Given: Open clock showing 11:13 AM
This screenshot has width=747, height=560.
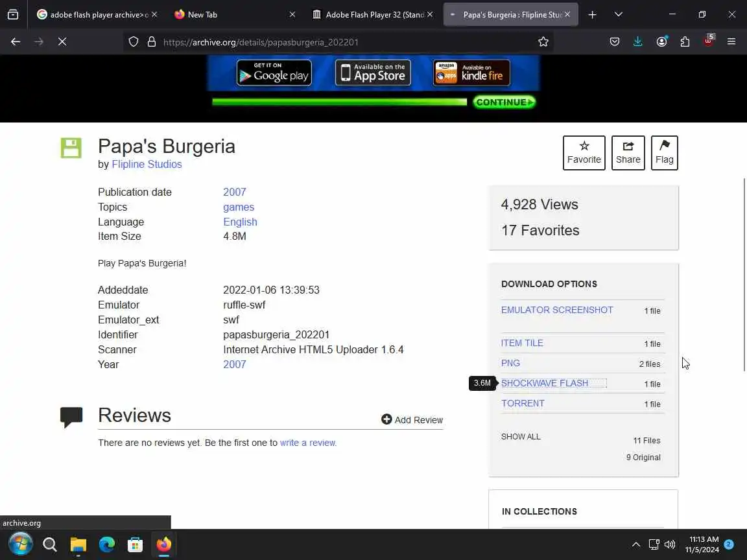Looking at the screenshot, I should (x=703, y=544).
